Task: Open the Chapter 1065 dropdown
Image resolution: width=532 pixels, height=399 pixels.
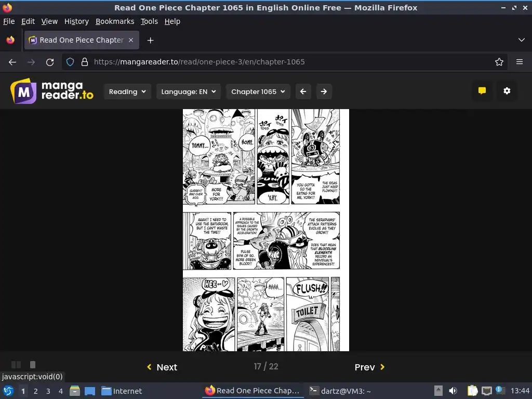Action: 258,91
